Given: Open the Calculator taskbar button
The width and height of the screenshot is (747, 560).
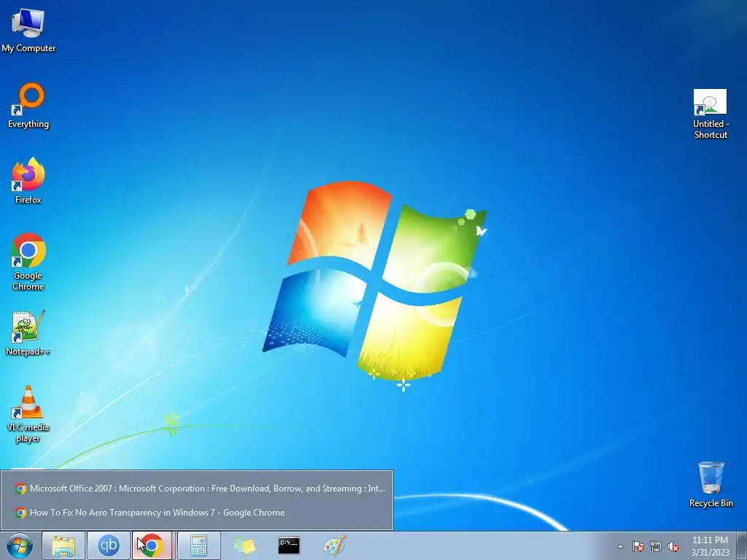Looking at the screenshot, I should (198, 545).
